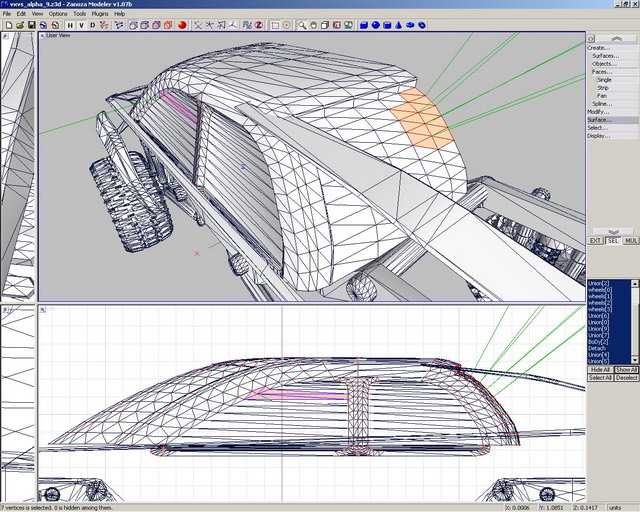Toggle the MUL mode button
The width and height of the screenshot is (640, 512).
[x=631, y=240]
